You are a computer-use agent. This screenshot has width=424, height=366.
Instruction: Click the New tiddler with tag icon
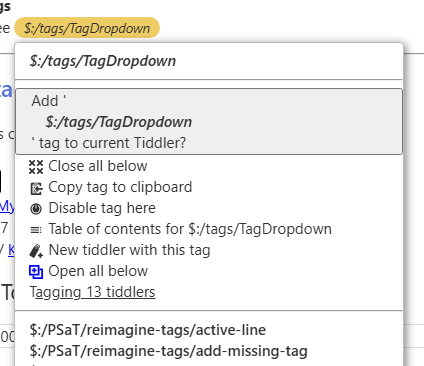pos(36,251)
